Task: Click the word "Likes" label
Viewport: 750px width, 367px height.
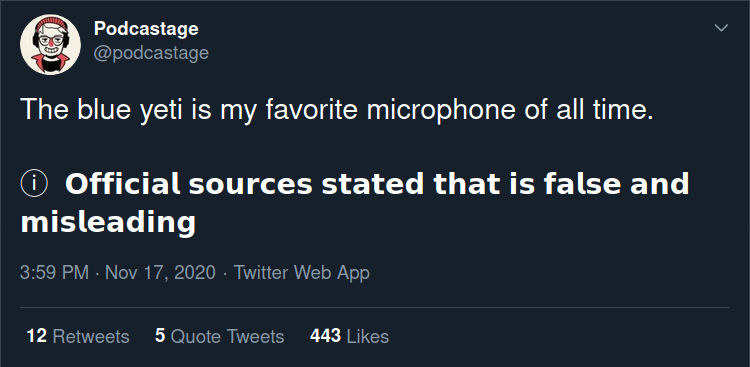Action: 368,336
